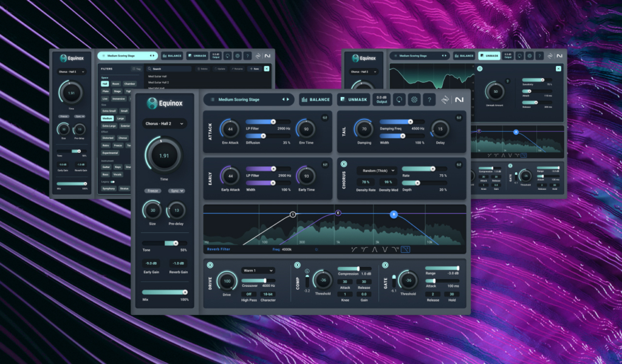Image resolution: width=622 pixels, height=364 pixels.
Task: Enable the Freeze button
Action: [154, 190]
